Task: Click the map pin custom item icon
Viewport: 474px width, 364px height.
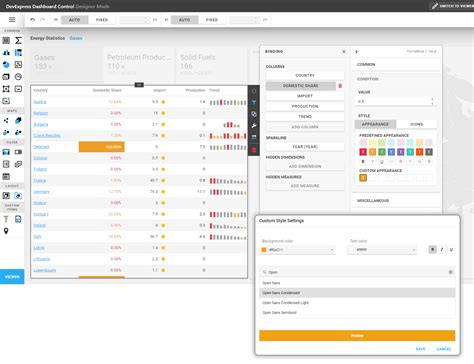Action: (6, 231)
